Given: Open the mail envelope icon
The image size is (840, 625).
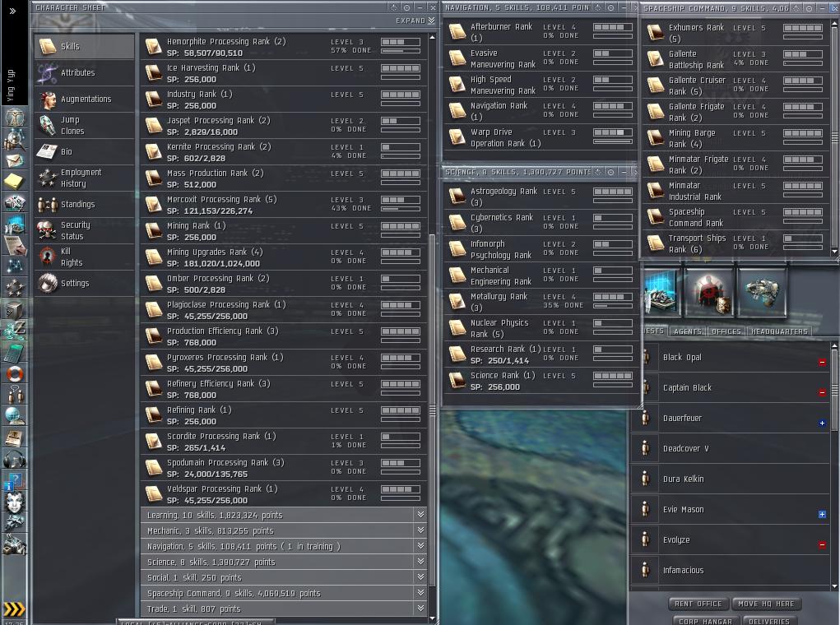Looking at the screenshot, I should click(15, 160).
